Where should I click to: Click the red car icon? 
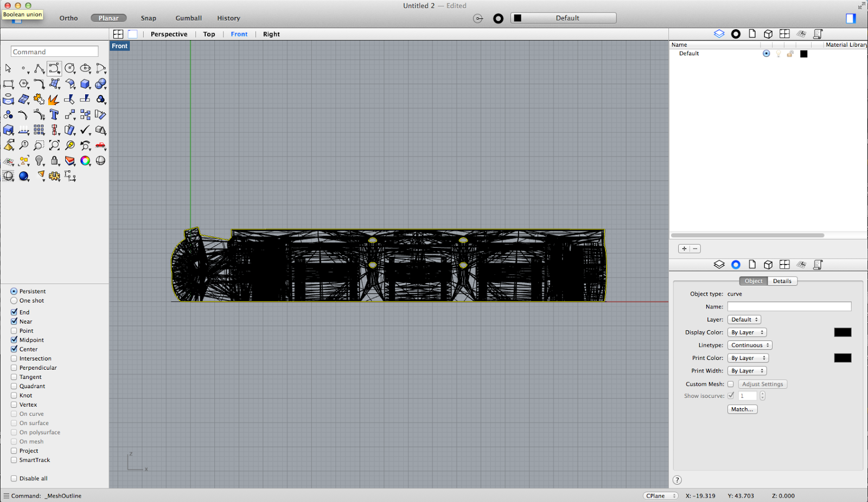click(100, 145)
